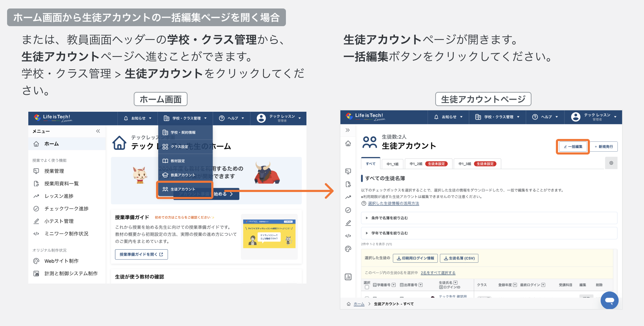Click the palette icon in collapsed sidebar
Viewport: 644px width, 326px height.
coord(348,249)
